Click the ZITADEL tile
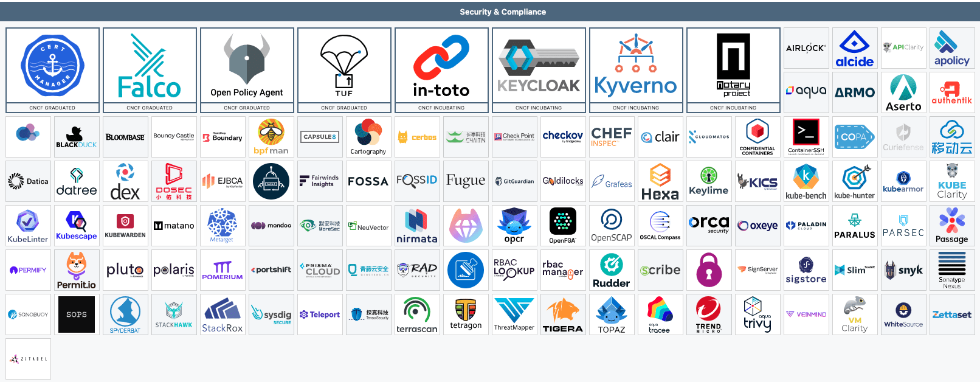 [28, 359]
